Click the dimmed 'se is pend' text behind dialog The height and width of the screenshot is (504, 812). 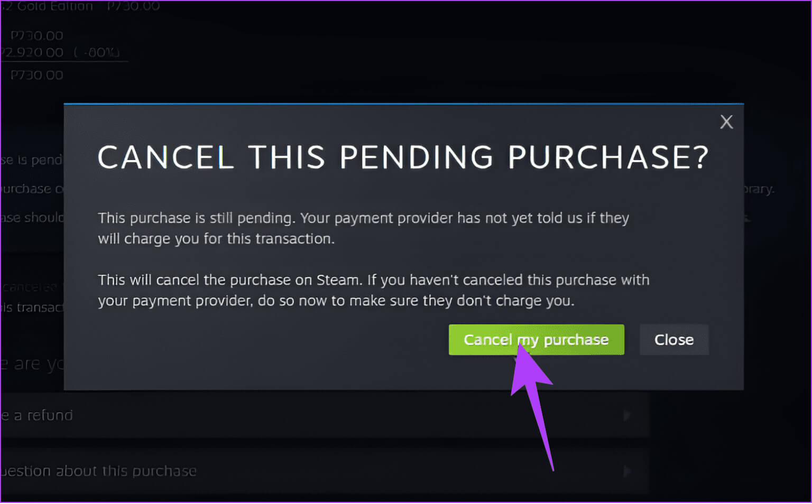click(32, 160)
